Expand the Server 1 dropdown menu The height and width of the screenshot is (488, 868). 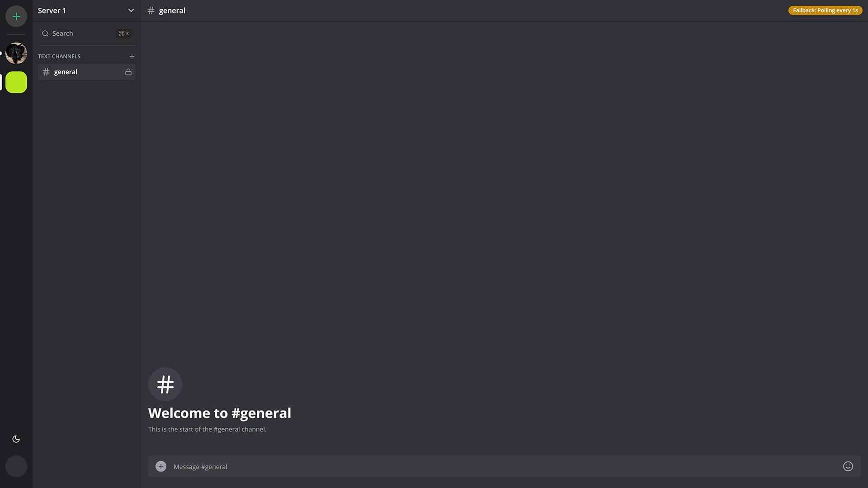[x=131, y=10]
